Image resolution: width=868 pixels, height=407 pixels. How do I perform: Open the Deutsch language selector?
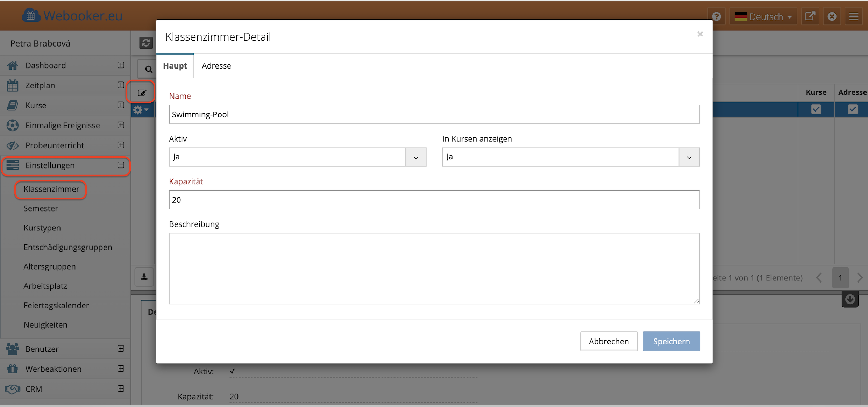click(763, 16)
